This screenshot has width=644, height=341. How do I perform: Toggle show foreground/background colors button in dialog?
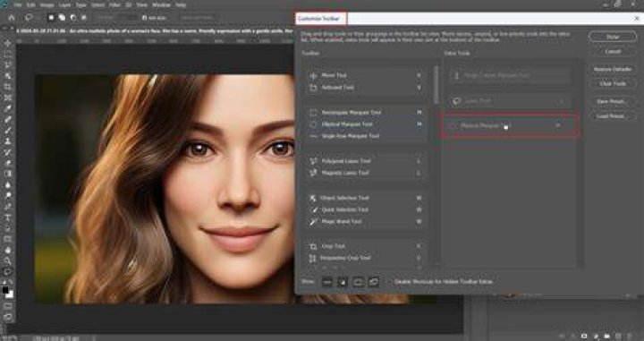pyautogui.click(x=342, y=281)
